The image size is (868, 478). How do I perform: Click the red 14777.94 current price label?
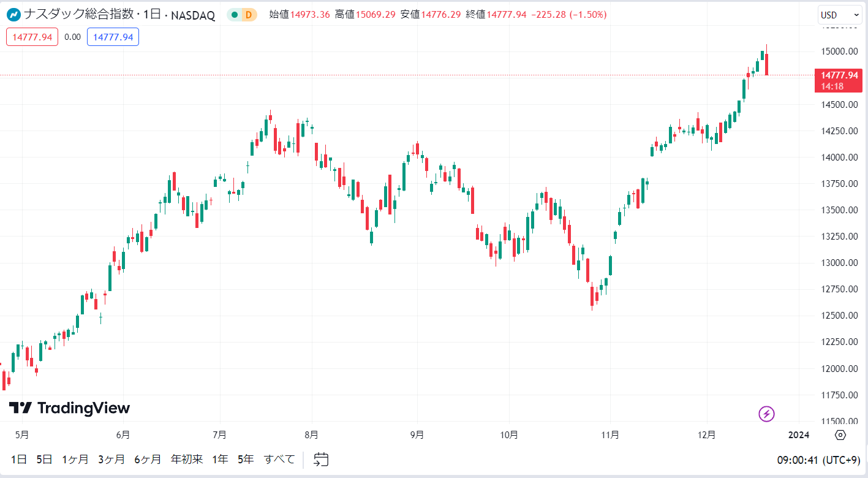click(x=839, y=80)
